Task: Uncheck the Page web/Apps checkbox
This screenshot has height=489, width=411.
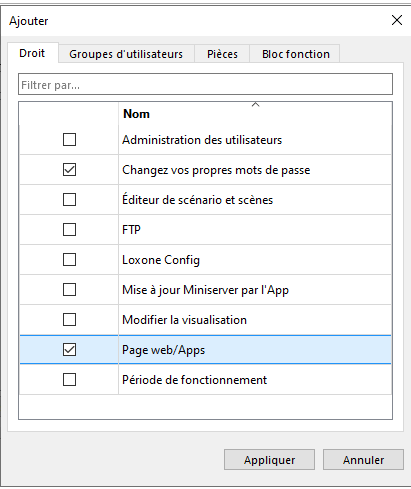Action: [69, 350]
